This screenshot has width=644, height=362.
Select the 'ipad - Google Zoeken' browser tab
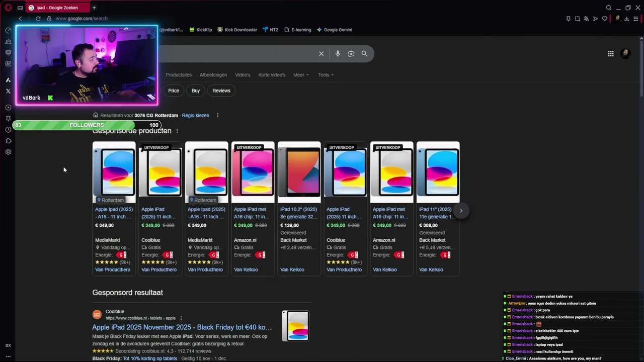57,8
